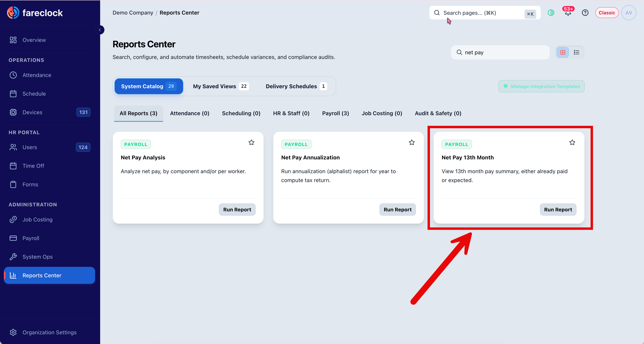Favorite the Net Pay Annualization report star

412,142
